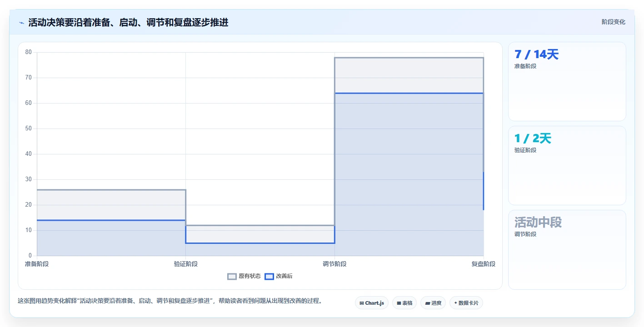
Task: Click the Chart.js tag
Action: [372, 303]
